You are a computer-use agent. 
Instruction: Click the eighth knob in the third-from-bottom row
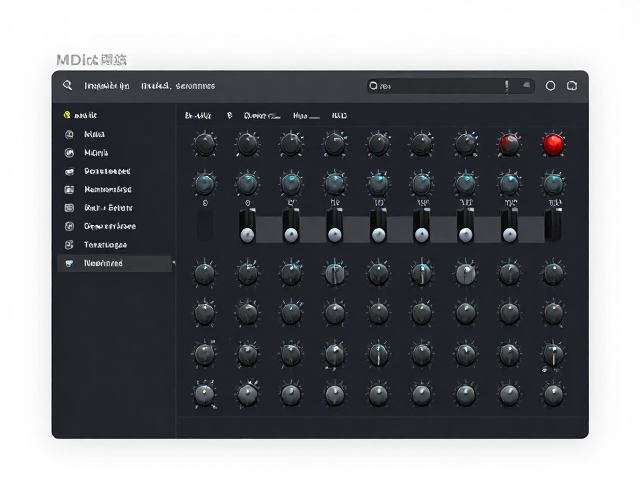click(509, 313)
